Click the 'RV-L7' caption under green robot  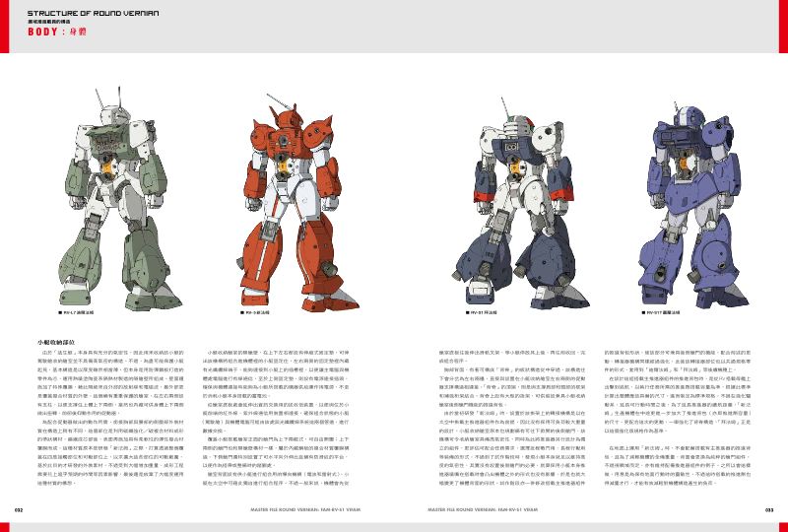(76, 312)
